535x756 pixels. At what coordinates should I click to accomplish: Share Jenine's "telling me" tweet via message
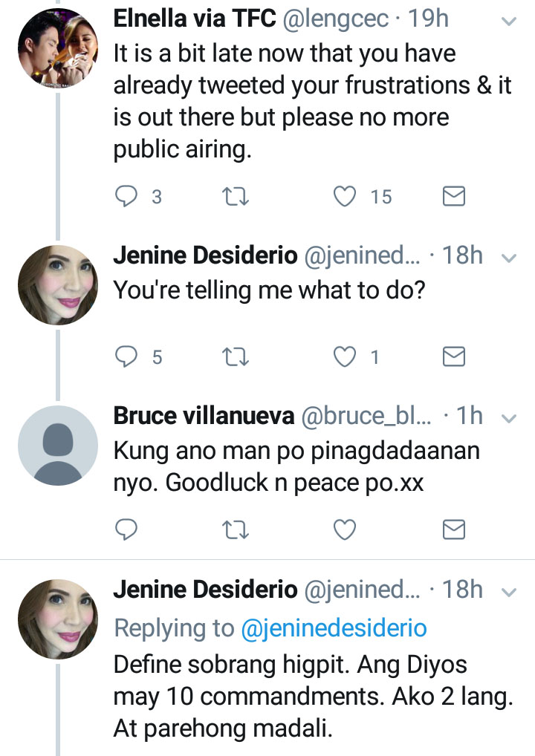[x=453, y=357]
